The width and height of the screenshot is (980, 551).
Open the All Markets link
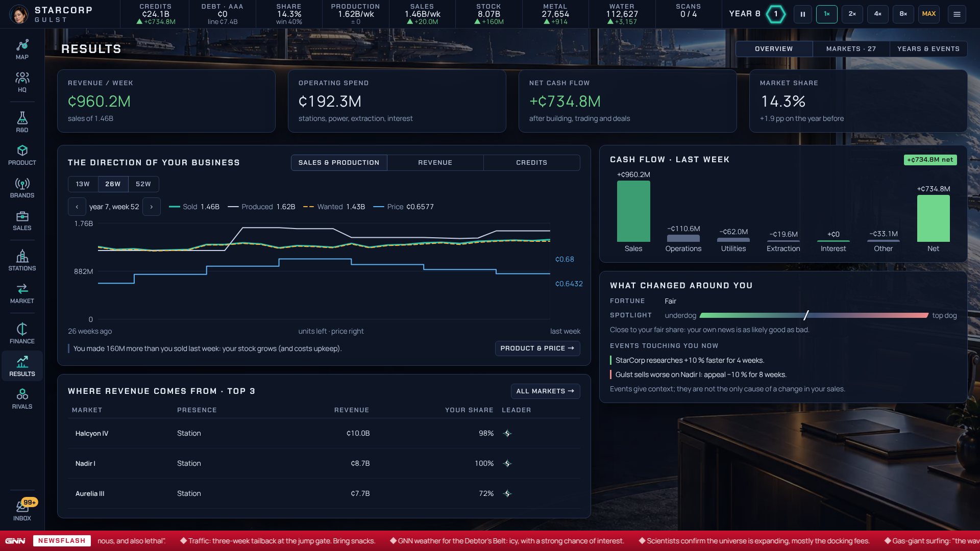[545, 391]
